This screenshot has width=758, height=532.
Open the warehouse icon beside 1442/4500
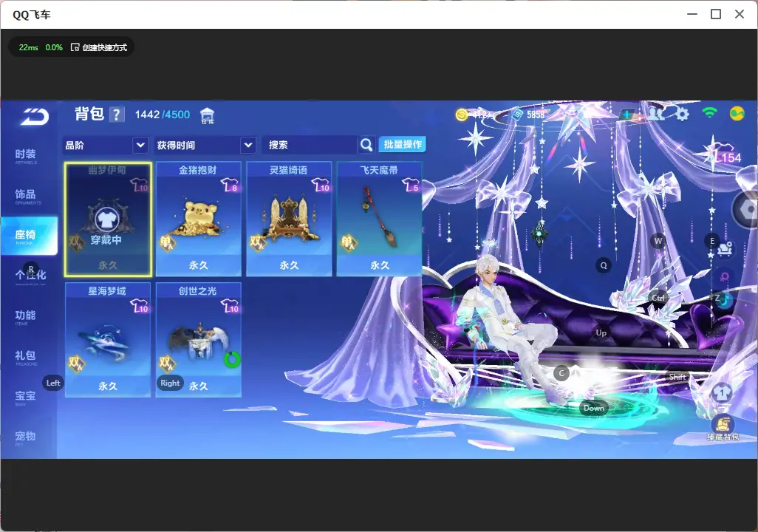[x=208, y=115]
